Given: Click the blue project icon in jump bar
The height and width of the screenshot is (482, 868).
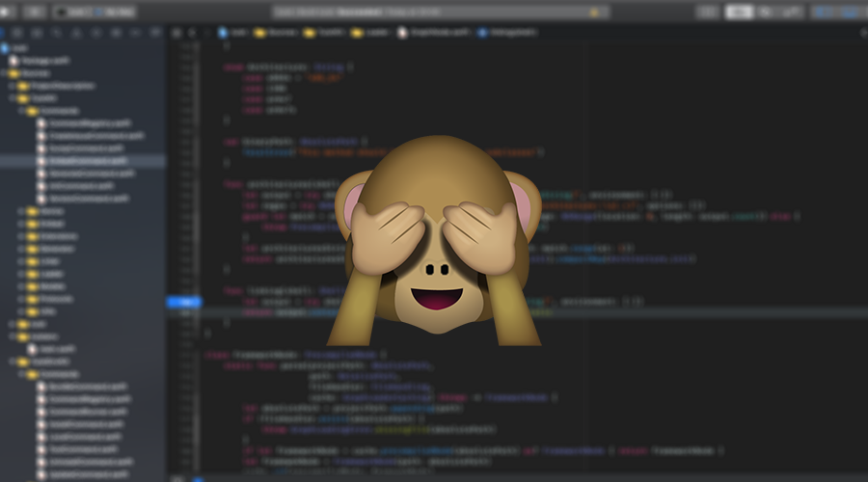Looking at the screenshot, I should tap(223, 33).
